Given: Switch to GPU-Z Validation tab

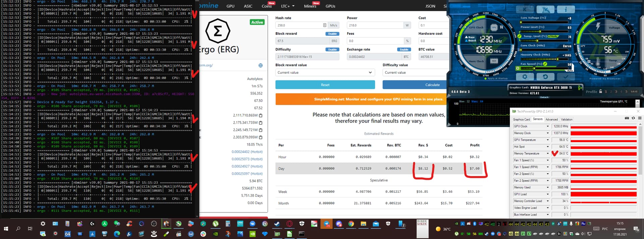Looking at the screenshot, I should tap(567, 119).
